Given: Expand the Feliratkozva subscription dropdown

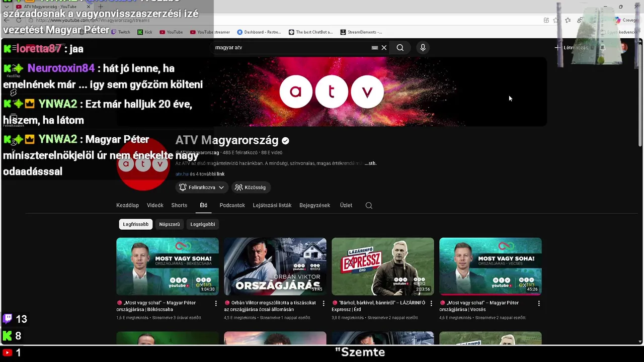Looking at the screenshot, I should coord(202,187).
